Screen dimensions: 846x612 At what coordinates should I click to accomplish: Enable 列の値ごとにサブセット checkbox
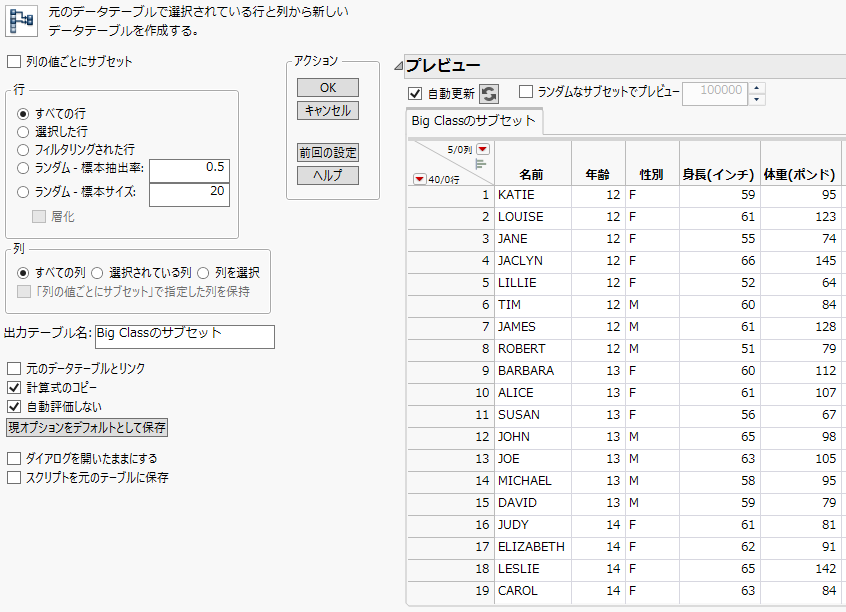click(x=14, y=62)
